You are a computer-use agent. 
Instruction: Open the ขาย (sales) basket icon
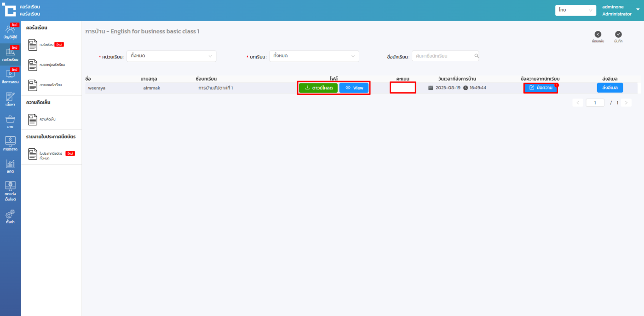[x=10, y=122]
